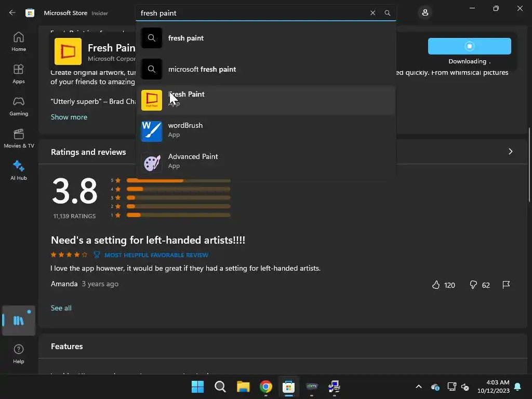Open Home in the sidebar

click(x=19, y=42)
